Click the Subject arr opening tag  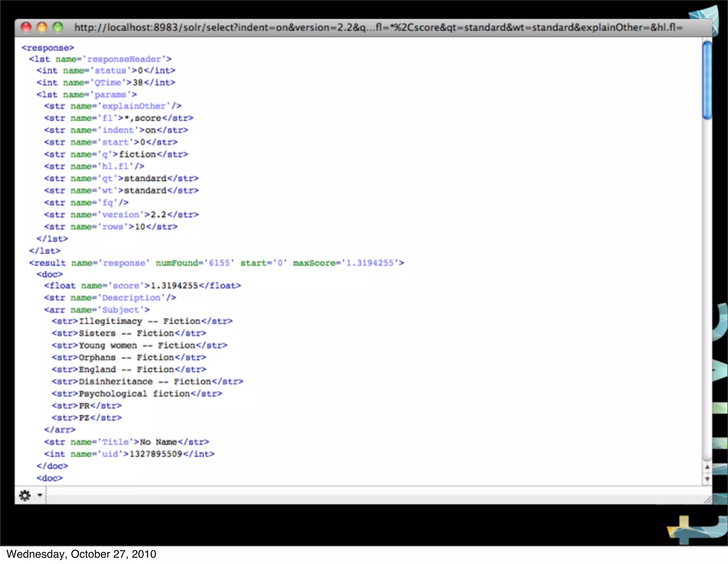tap(97, 310)
